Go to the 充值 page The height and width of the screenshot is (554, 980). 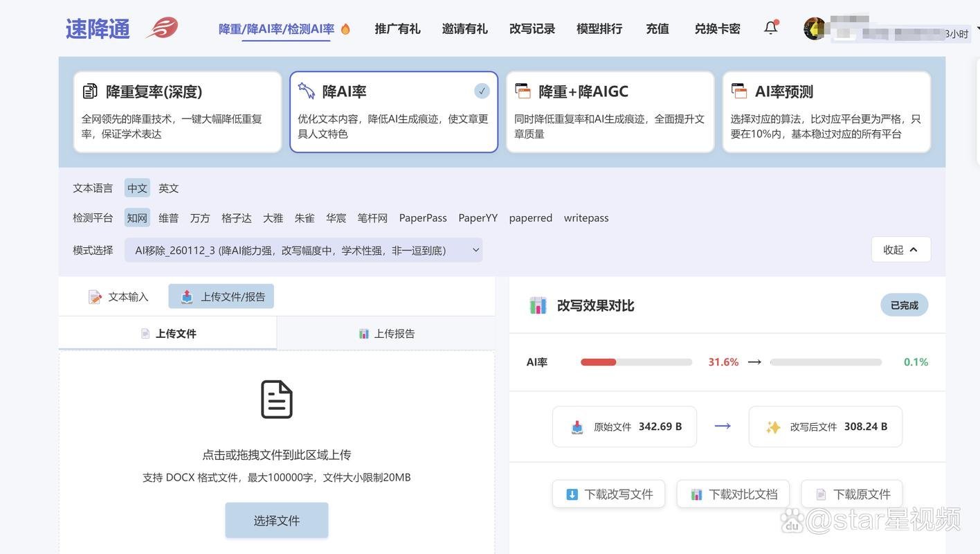click(657, 28)
